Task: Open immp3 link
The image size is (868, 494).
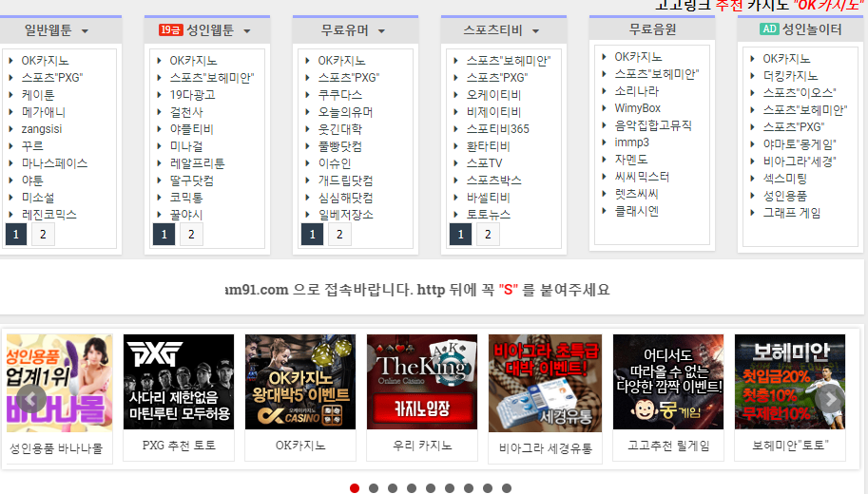Action: pyautogui.click(x=631, y=142)
